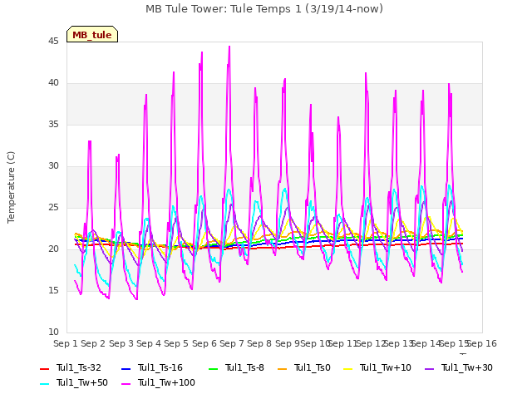The height and width of the screenshot is (399, 532).
Task: Click the blue Tul1_Ts-16 legend swatch
Action: click(126, 368)
